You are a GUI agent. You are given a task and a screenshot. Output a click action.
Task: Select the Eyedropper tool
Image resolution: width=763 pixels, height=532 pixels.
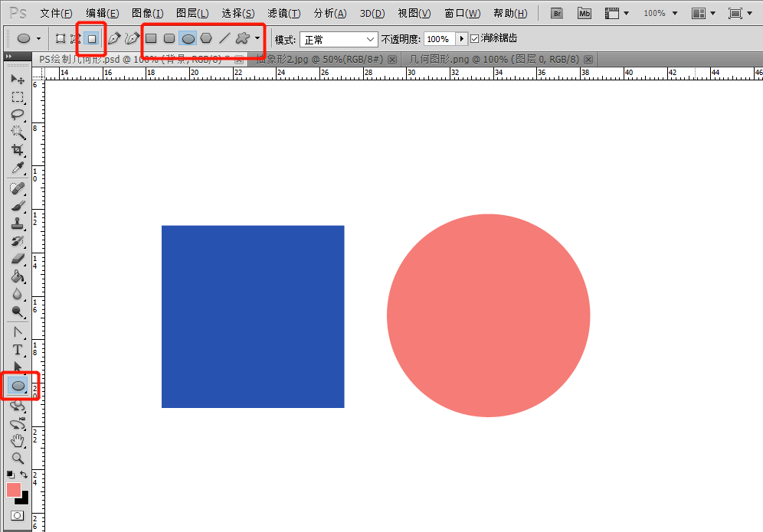point(18,168)
